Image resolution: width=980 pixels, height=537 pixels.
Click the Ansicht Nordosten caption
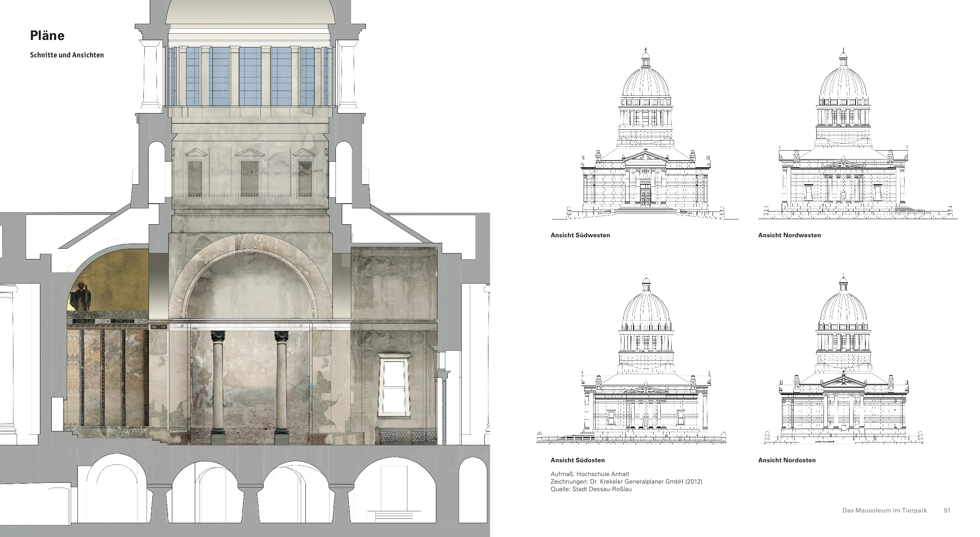(x=786, y=460)
